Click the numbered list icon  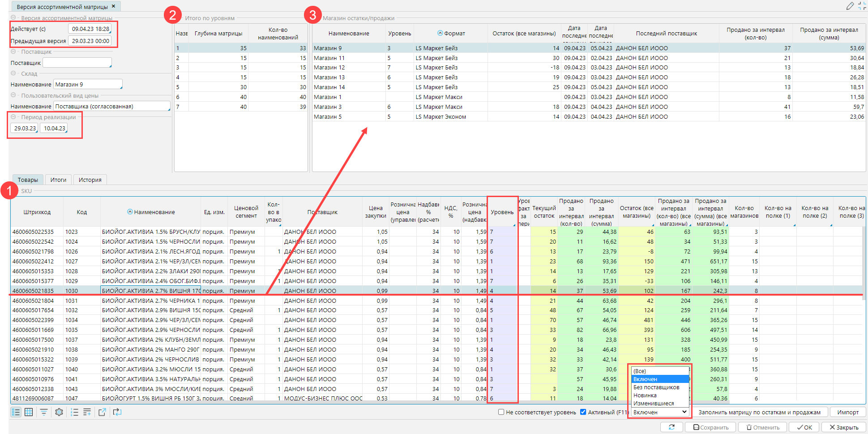(x=74, y=412)
